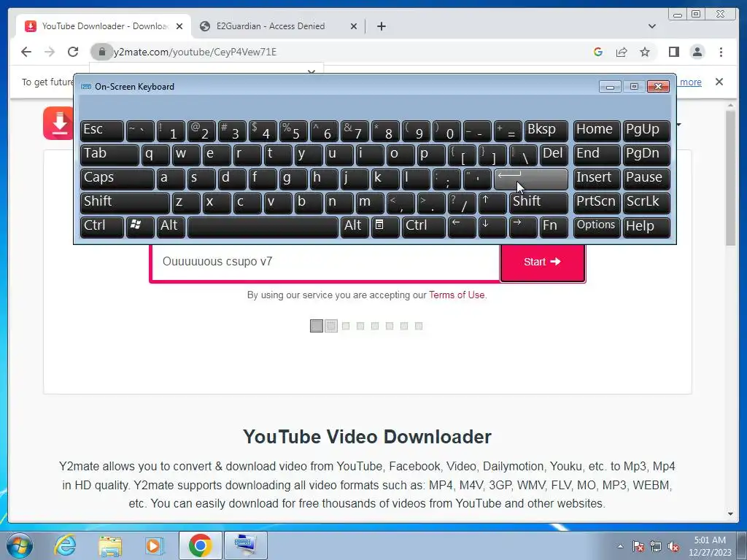Open the Google icon in address bar
Screen dimensions: 747x560
(x=598, y=52)
